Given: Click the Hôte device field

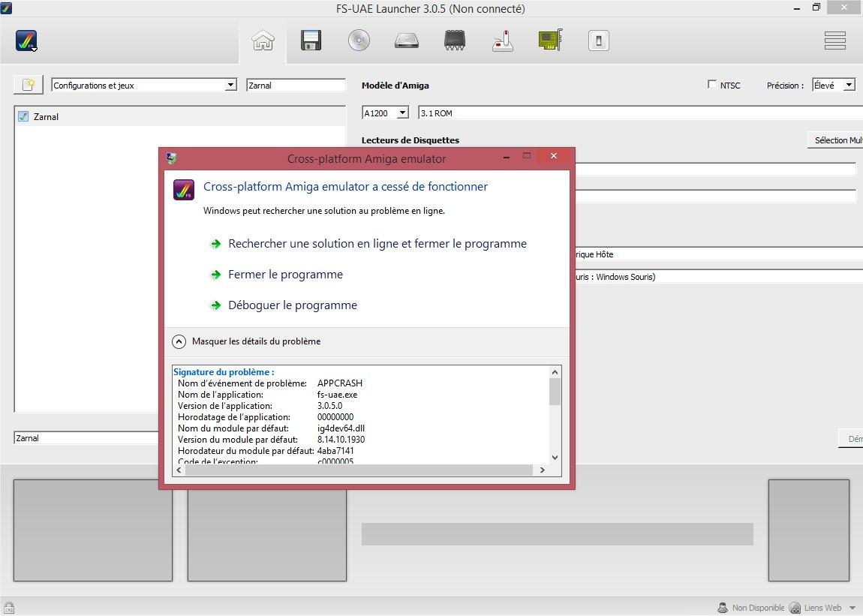Looking at the screenshot, I should 718,254.
